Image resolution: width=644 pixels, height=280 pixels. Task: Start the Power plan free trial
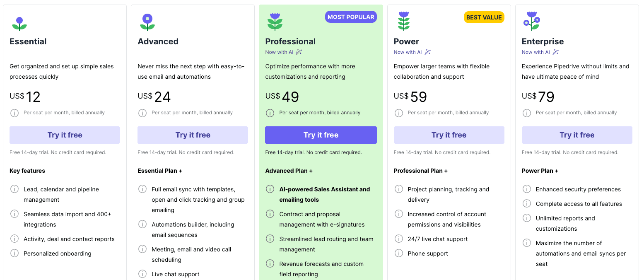point(449,135)
